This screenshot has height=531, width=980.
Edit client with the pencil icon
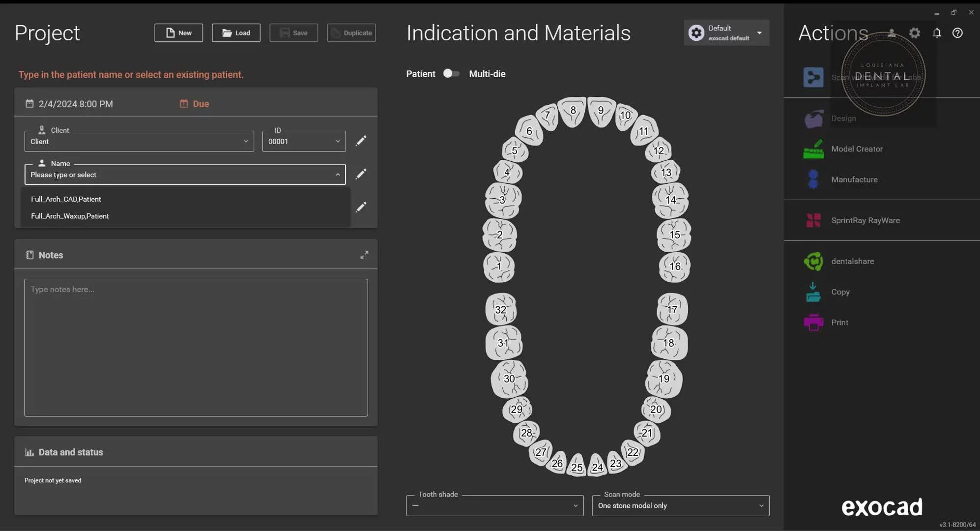point(361,141)
